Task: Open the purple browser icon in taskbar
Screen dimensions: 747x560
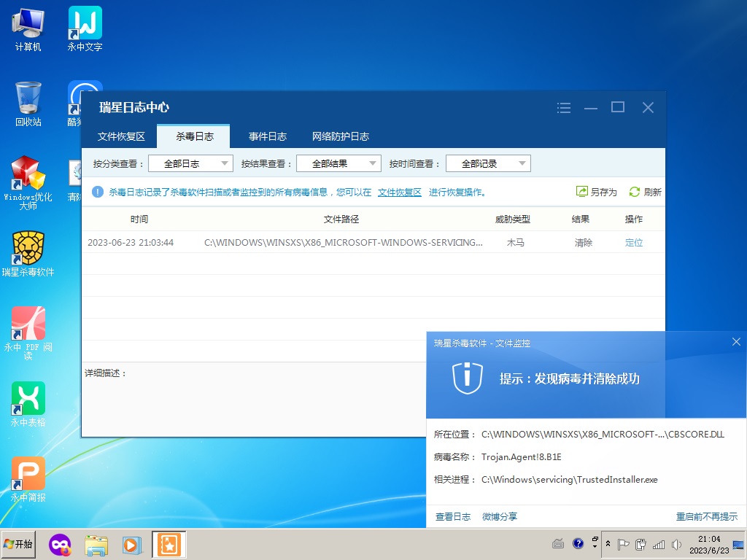Action: pos(60,545)
